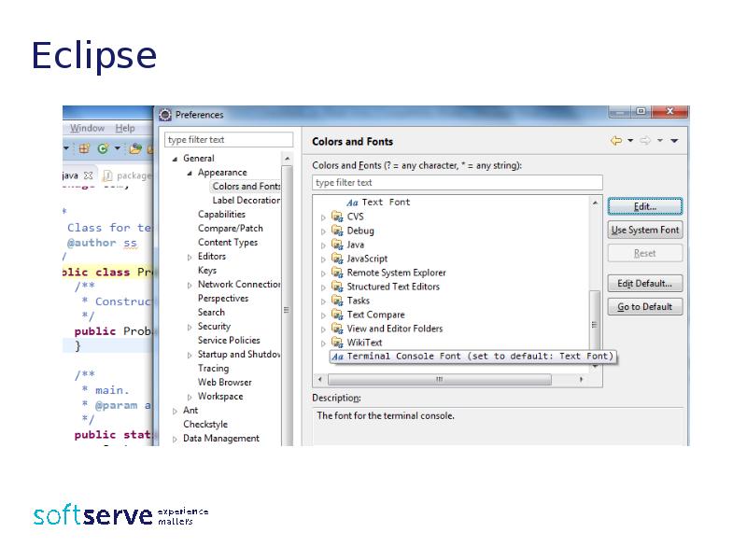Select Web Browser preference page
The width and height of the screenshot is (747, 560).
click(x=225, y=383)
